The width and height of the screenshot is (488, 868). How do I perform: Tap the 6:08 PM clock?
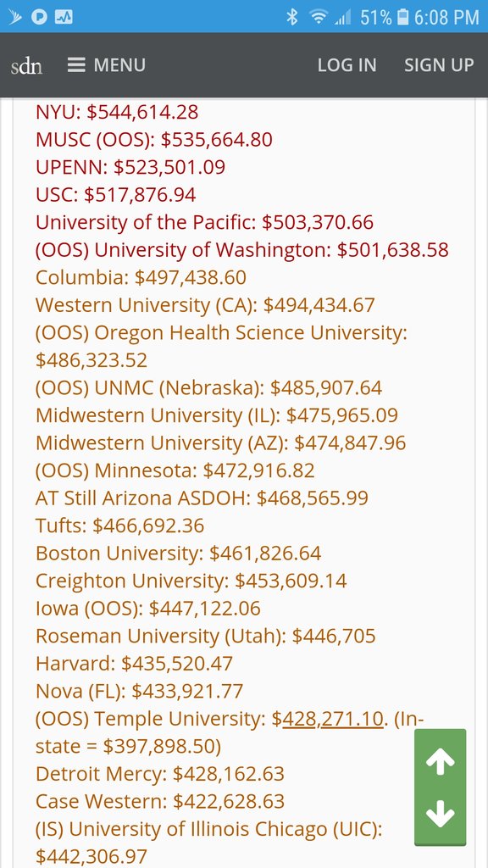point(446,17)
